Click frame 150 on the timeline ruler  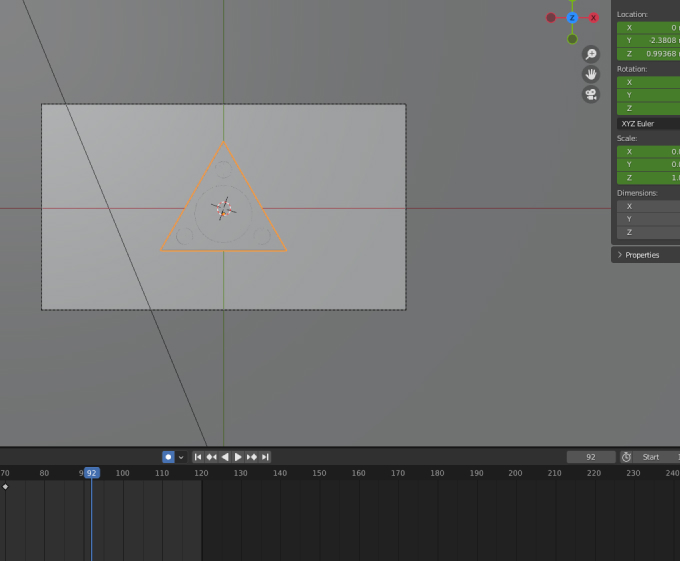pos(319,473)
